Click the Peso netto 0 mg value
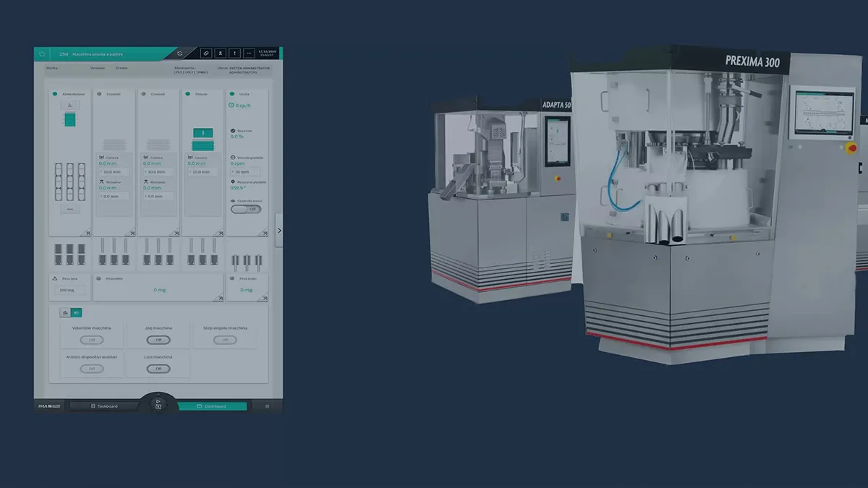This screenshot has width=868, height=488. [x=159, y=290]
